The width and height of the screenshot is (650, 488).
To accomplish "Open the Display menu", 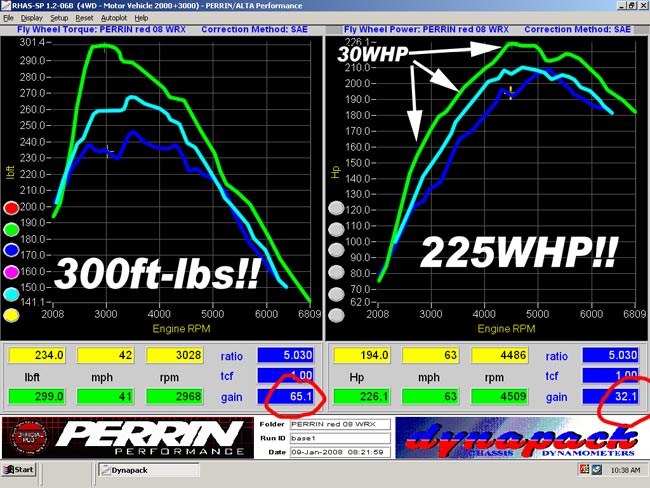I will (32, 18).
